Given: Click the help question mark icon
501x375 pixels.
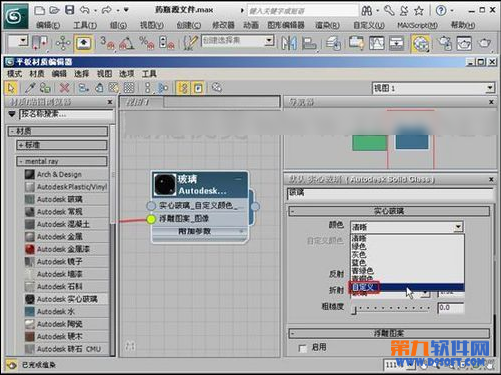Looking at the screenshot, I should (441, 11).
